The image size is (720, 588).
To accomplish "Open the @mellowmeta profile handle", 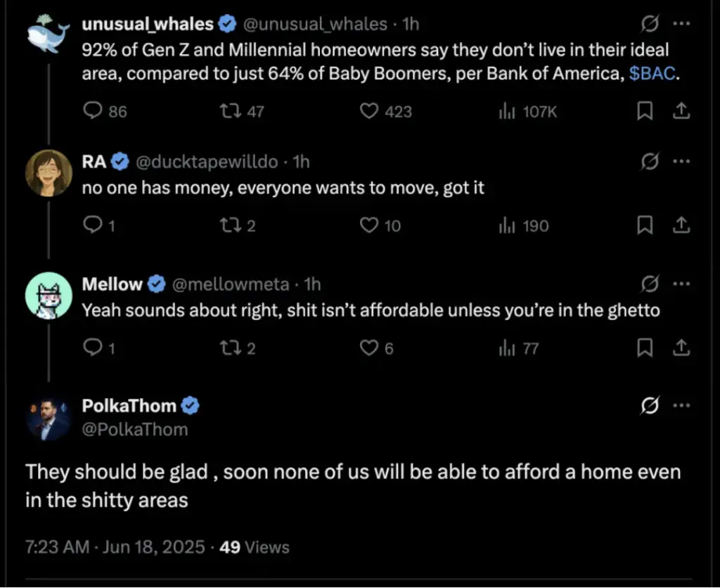I will pyautogui.click(x=231, y=284).
